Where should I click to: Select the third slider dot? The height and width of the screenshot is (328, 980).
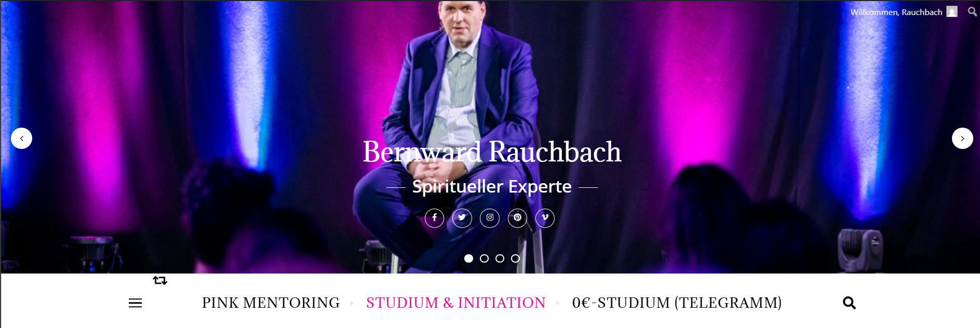(x=500, y=258)
